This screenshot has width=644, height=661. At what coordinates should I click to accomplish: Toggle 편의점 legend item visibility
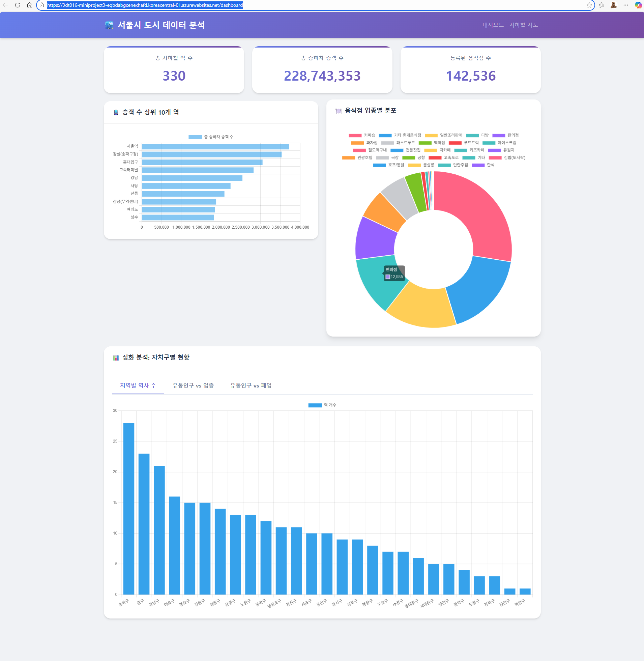505,135
